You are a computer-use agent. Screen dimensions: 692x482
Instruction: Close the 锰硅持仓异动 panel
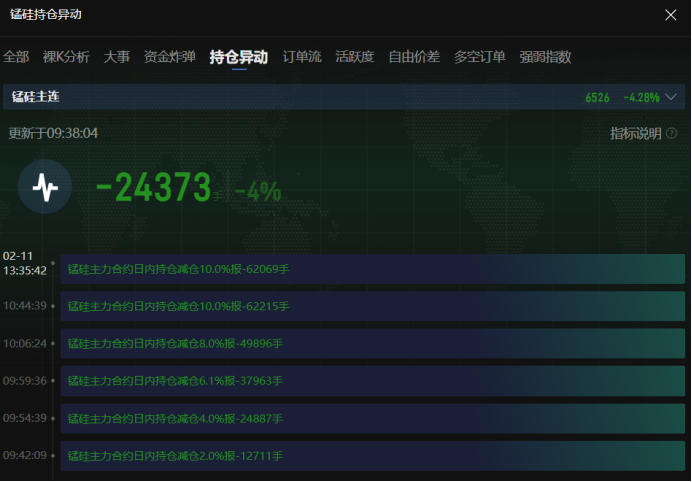pos(670,15)
